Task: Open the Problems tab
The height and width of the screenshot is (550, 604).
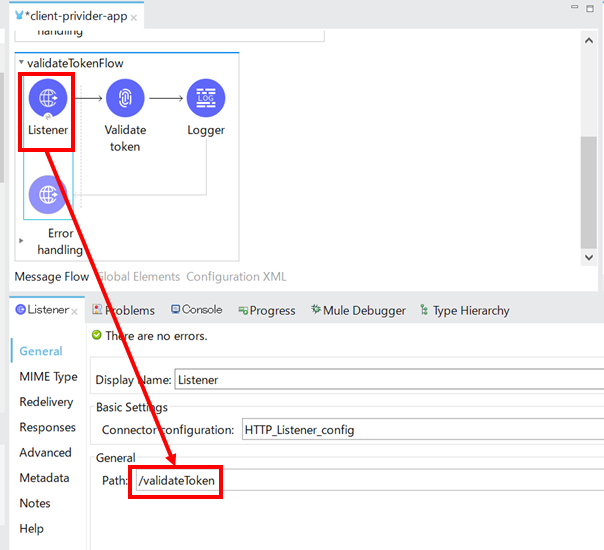Action: pyautogui.click(x=123, y=311)
